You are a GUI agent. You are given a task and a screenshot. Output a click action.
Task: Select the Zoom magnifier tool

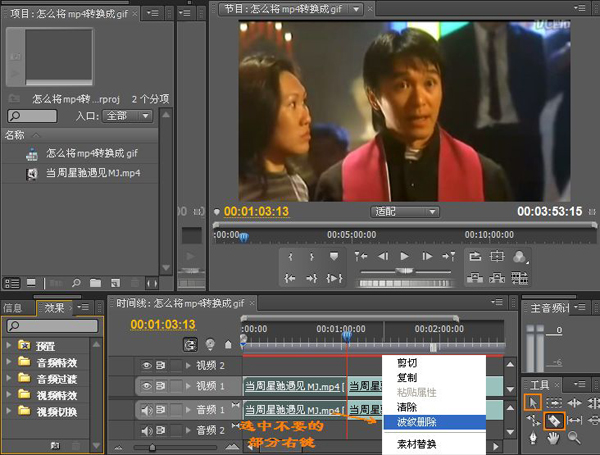(x=574, y=437)
